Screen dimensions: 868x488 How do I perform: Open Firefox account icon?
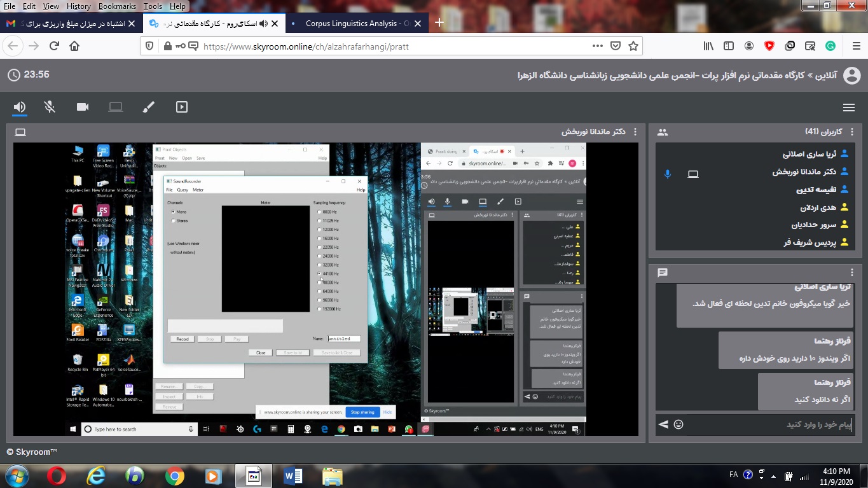click(x=749, y=46)
